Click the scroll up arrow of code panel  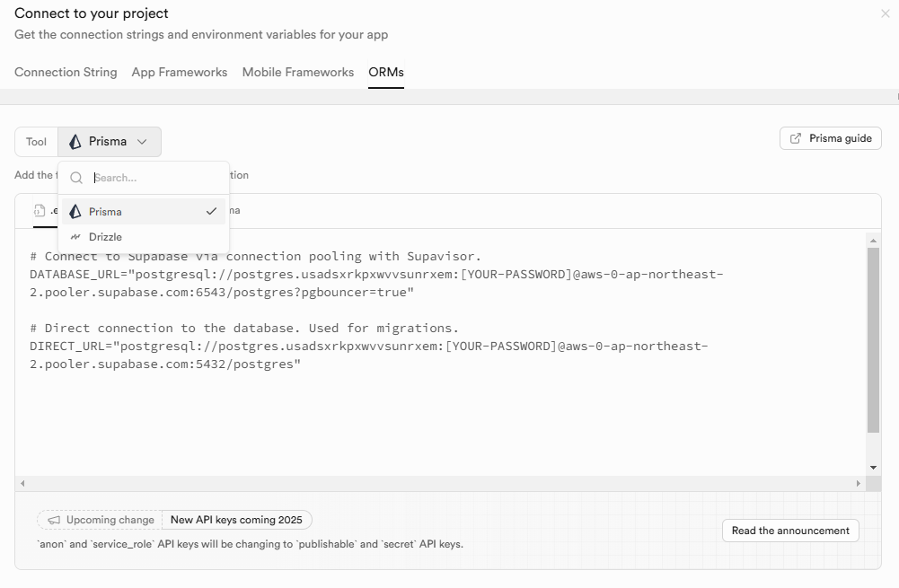click(x=873, y=240)
